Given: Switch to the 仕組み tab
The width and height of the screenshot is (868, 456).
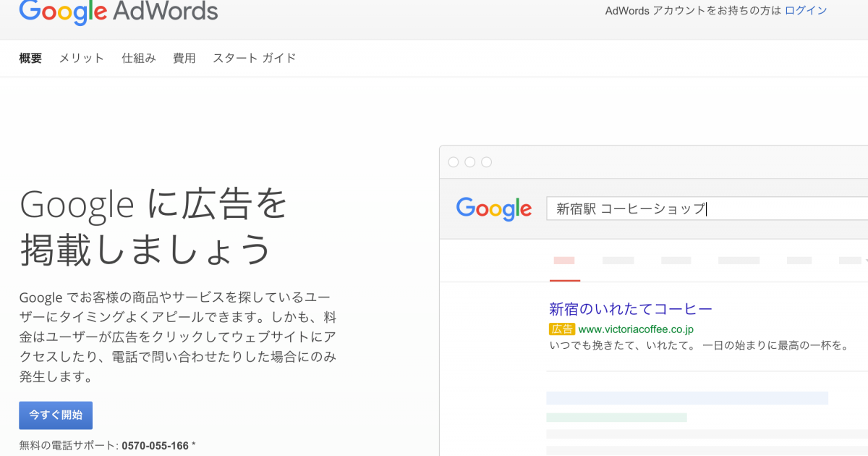Looking at the screenshot, I should click(x=139, y=58).
